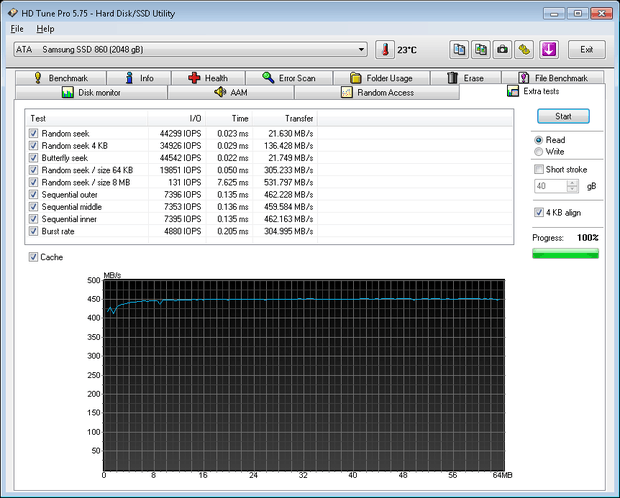This screenshot has width=620, height=498.
Task: Uncheck the Sequential outer test
Action: point(33,195)
